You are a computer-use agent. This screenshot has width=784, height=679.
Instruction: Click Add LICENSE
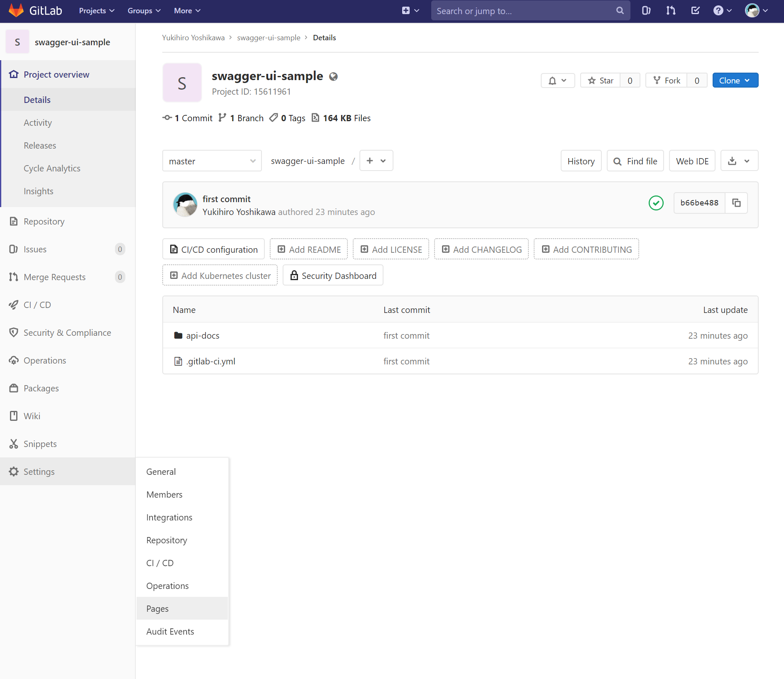click(x=391, y=249)
